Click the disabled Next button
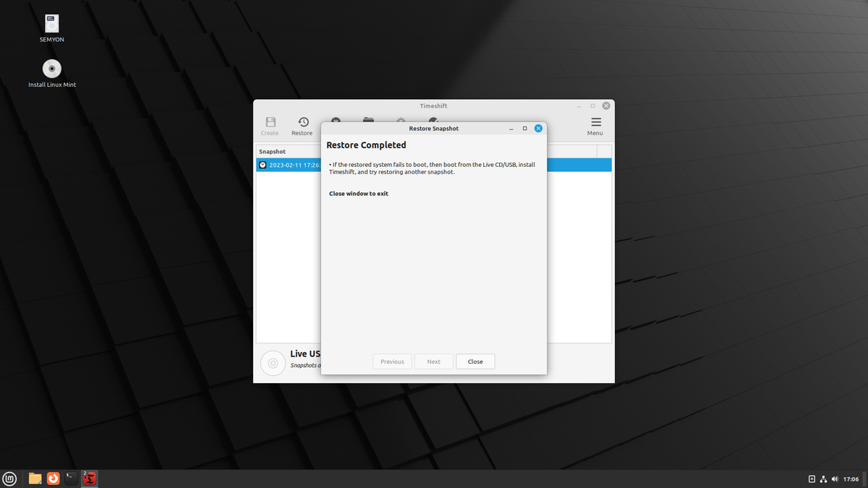Viewport: 868px width, 488px height. (433, 361)
